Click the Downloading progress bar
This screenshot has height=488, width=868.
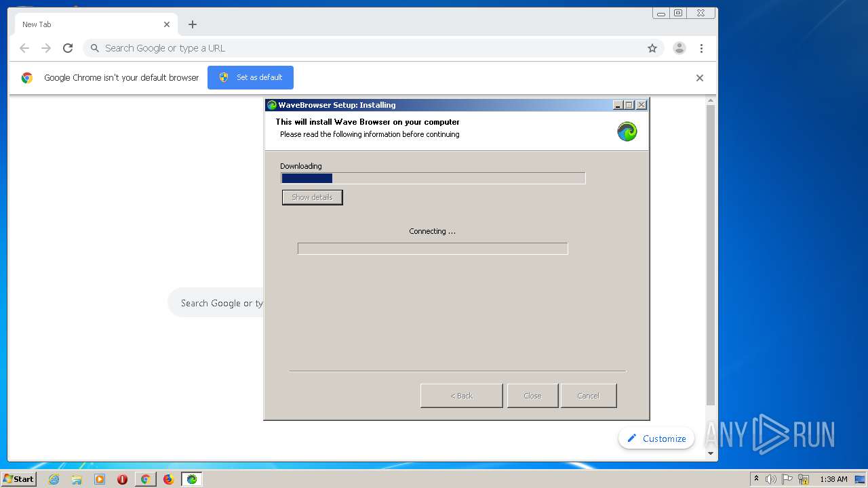433,178
